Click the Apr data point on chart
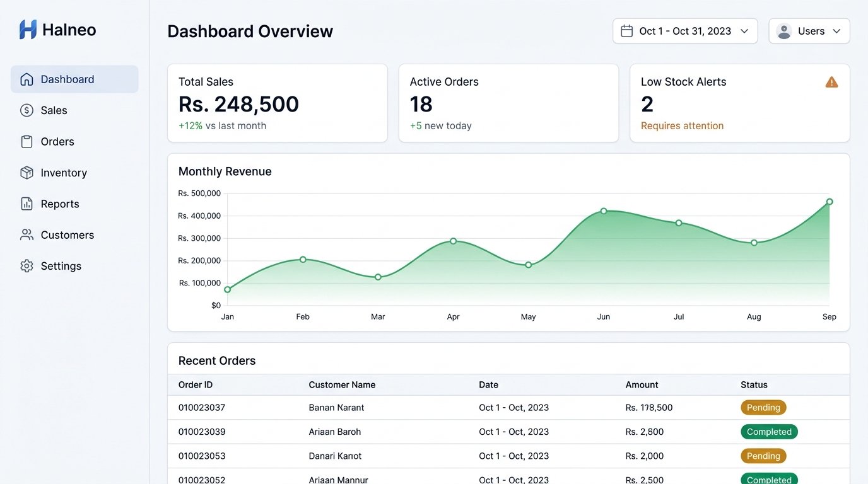 click(x=453, y=241)
